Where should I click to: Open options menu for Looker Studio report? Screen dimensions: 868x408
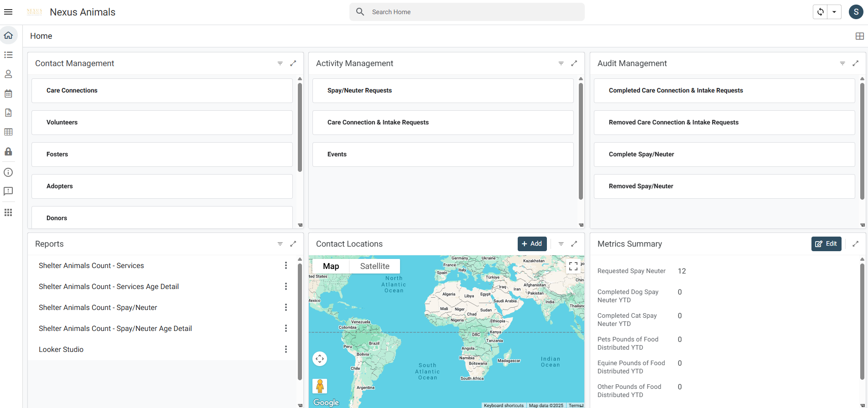click(286, 349)
